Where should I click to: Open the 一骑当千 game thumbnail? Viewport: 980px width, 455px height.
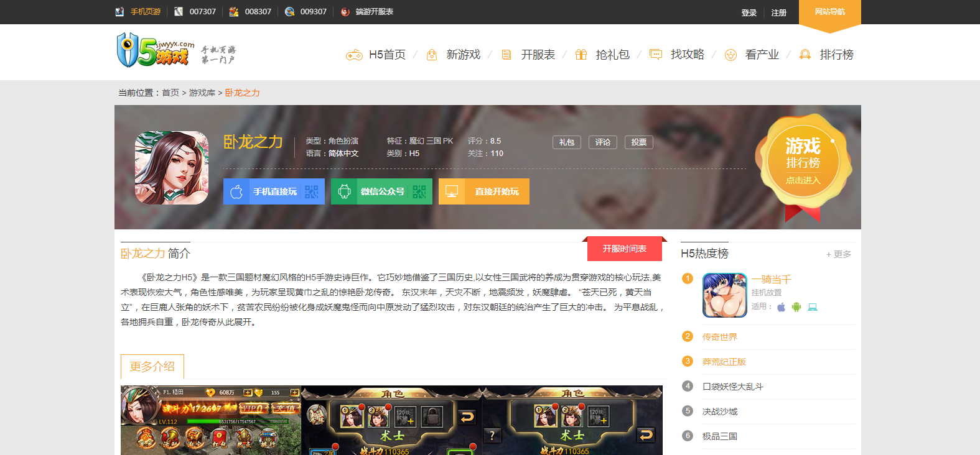(x=725, y=295)
